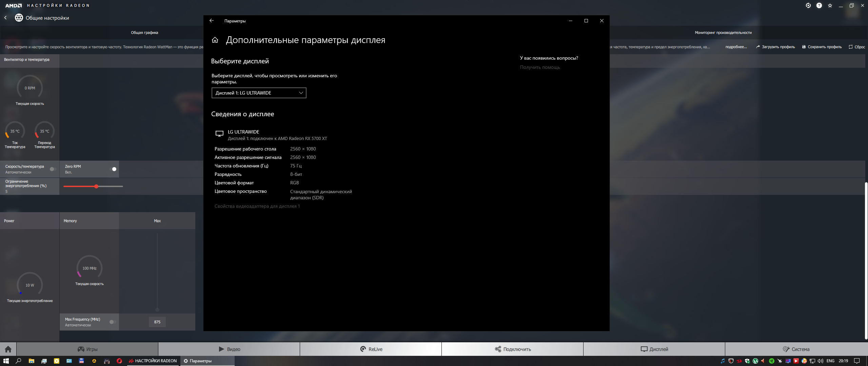Click the power limit red slider handle
Image resolution: width=868 pixels, height=366 pixels.
96,186
